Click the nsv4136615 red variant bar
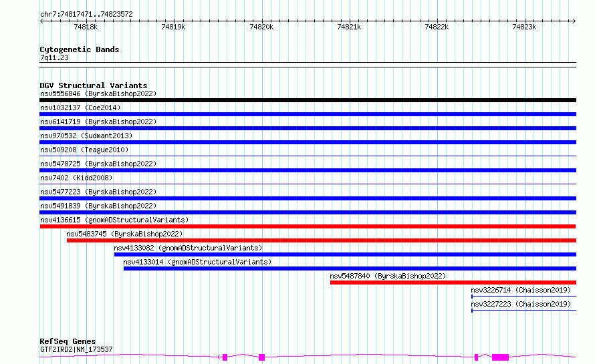 (x=308, y=226)
